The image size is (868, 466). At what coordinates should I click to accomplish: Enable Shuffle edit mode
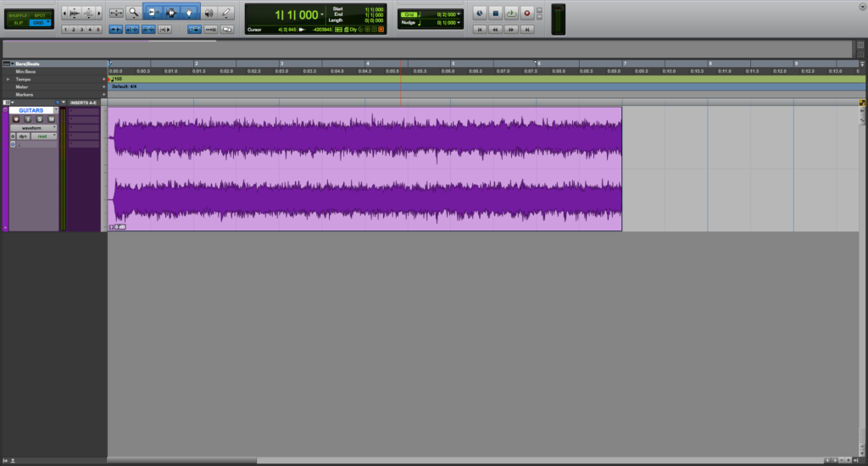pos(18,15)
